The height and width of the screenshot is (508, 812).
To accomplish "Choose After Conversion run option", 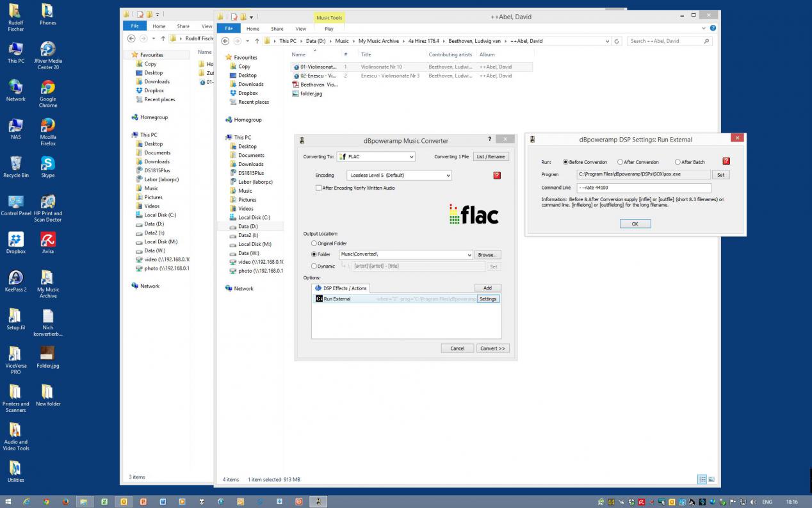I will coord(620,162).
